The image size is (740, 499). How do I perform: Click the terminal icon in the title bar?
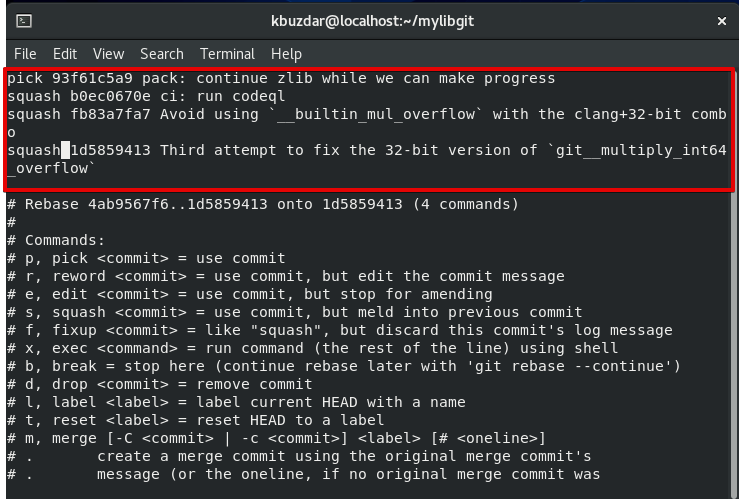24,20
